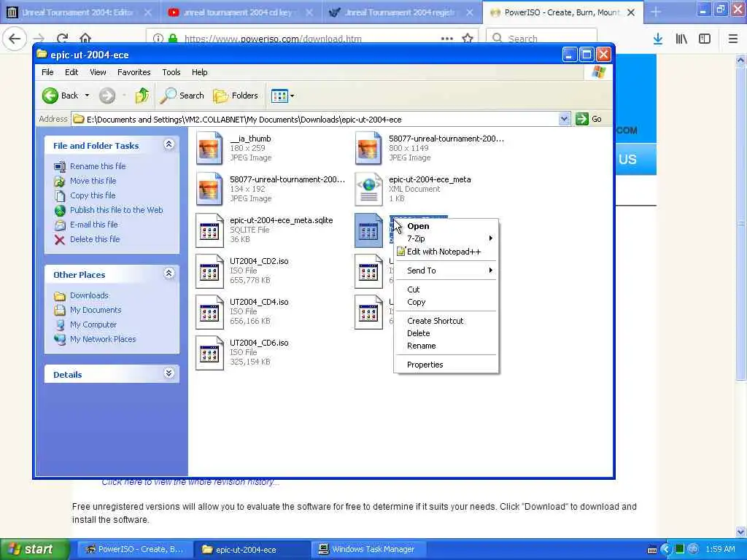Viewport: 747px width, 560px height.
Task: Toggle the Firefox sidebar icon
Action: 705,39
